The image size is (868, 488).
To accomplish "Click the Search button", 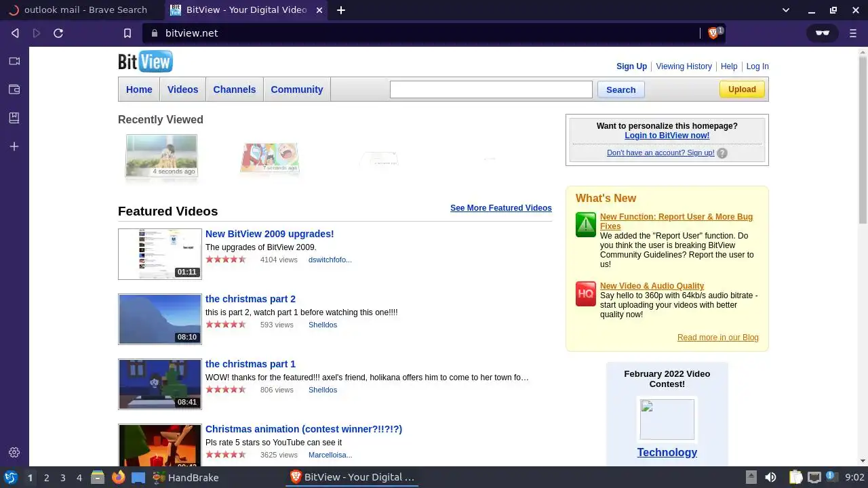I will click(x=621, y=89).
